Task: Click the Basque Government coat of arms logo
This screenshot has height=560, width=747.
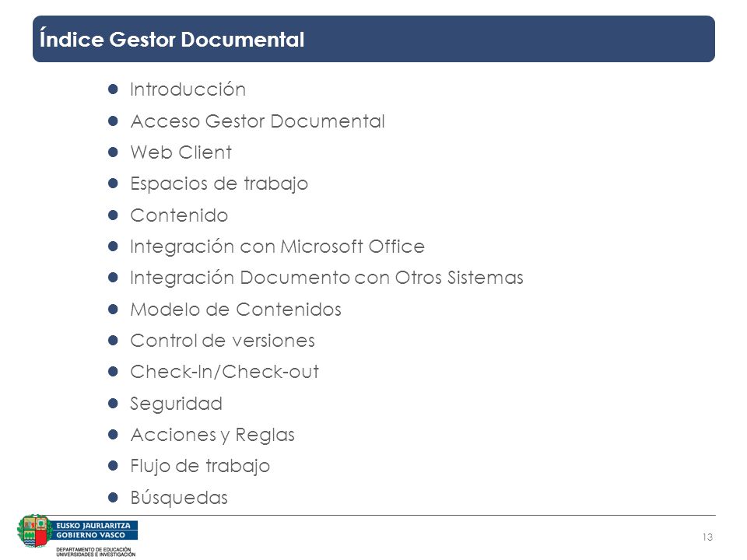Action: [33, 531]
